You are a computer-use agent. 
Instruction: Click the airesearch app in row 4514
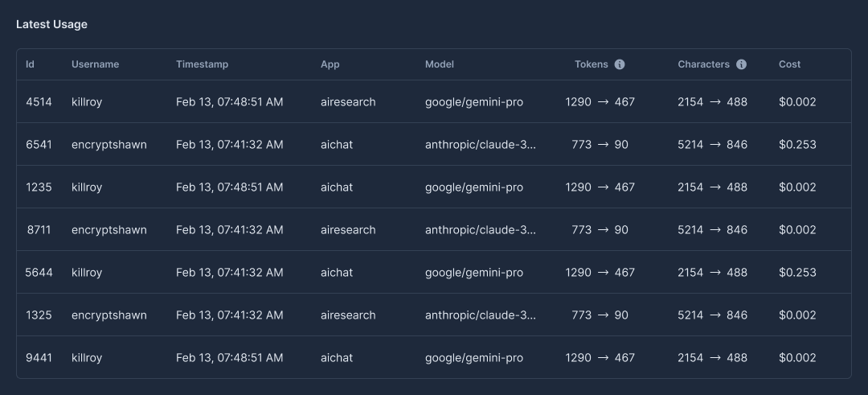click(x=347, y=102)
